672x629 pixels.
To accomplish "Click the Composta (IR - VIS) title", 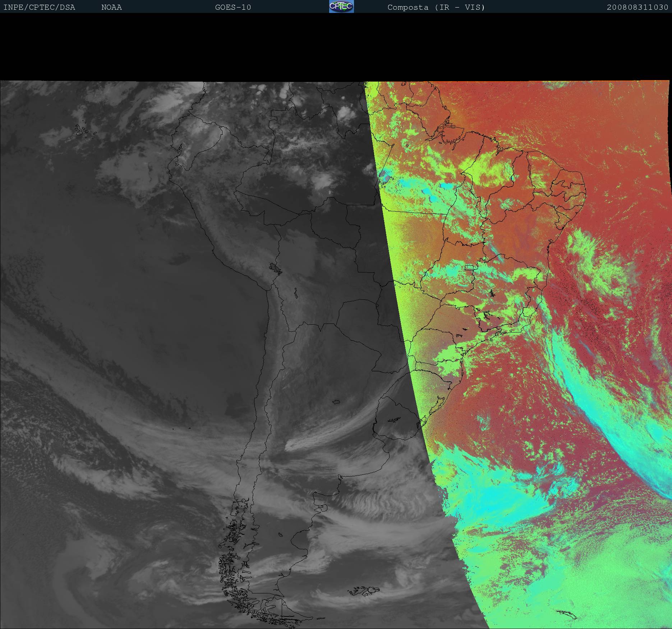I will coord(436,8).
